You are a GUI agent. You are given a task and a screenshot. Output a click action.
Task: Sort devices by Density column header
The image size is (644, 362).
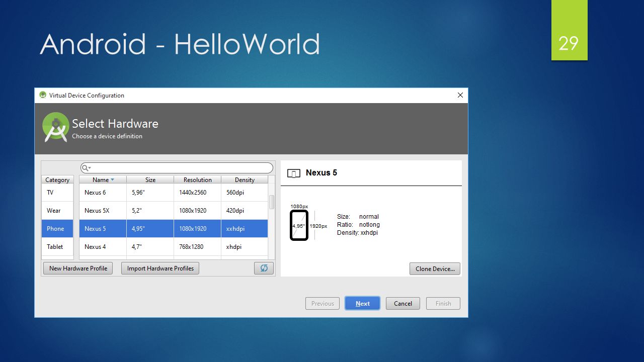[245, 179]
